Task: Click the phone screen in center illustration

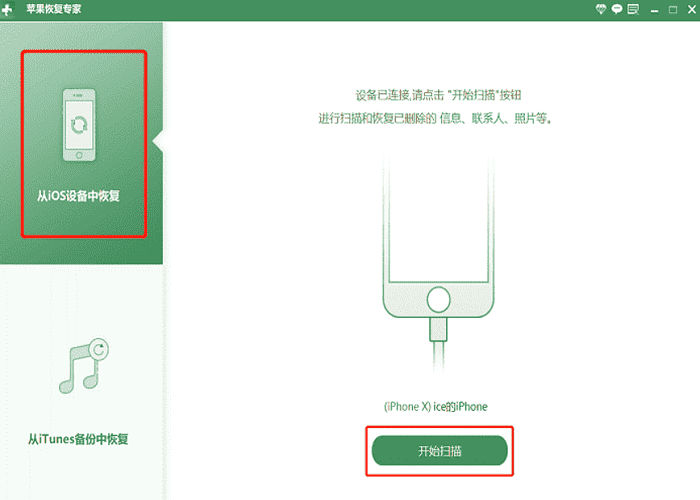Action: (x=438, y=221)
